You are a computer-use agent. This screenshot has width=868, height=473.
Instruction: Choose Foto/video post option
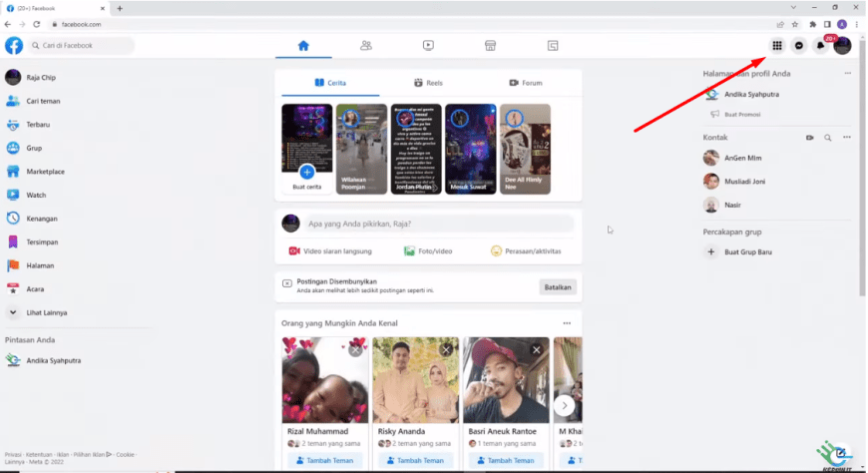[x=428, y=251]
